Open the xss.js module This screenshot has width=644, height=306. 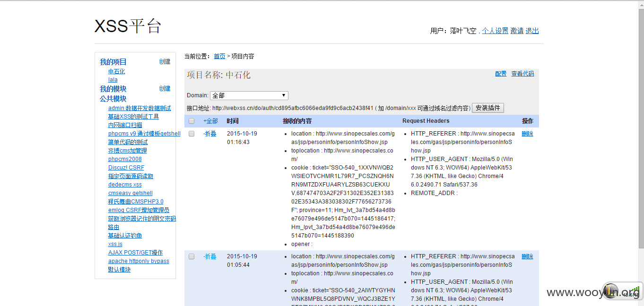115,244
